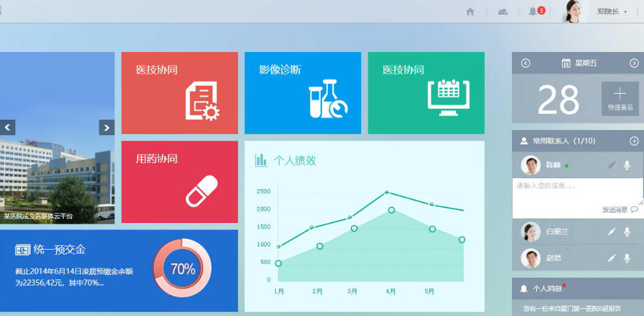Open 赵然 contact avatar
644x316 pixels.
(531, 258)
